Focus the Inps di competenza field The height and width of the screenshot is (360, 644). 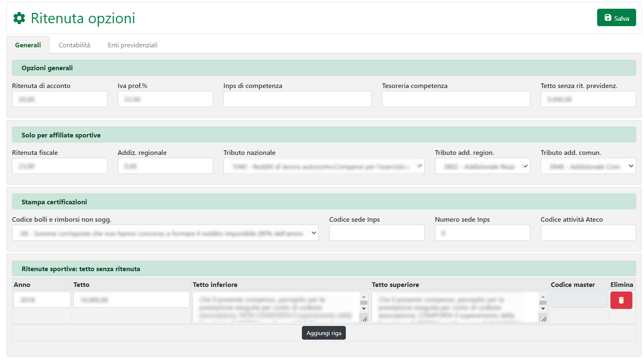[297, 99]
